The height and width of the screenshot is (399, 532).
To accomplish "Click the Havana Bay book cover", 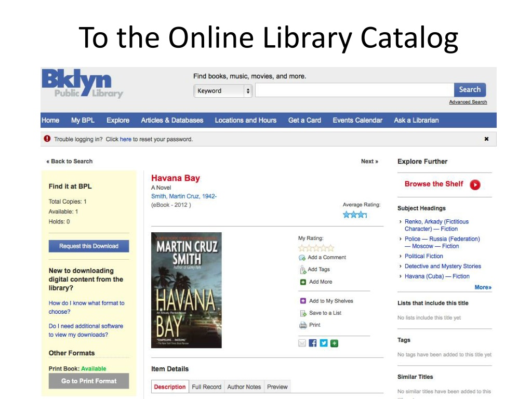I will pos(187,290).
